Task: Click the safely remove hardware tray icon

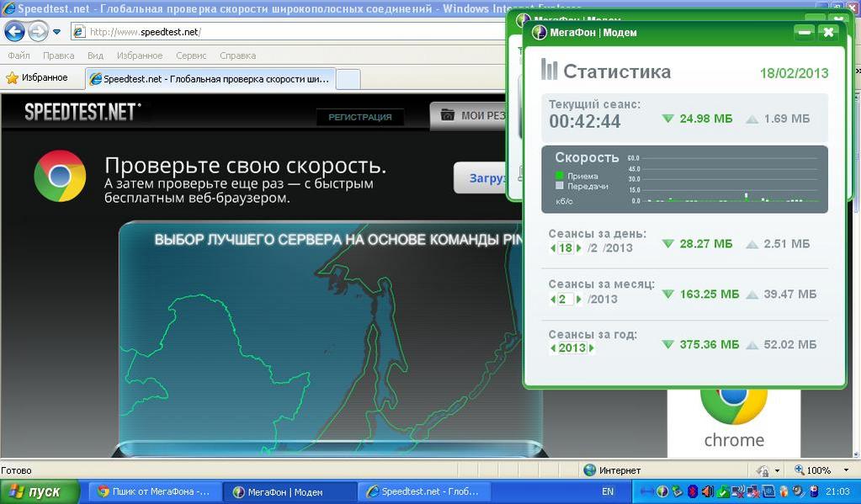Action: (x=678, y=491)
